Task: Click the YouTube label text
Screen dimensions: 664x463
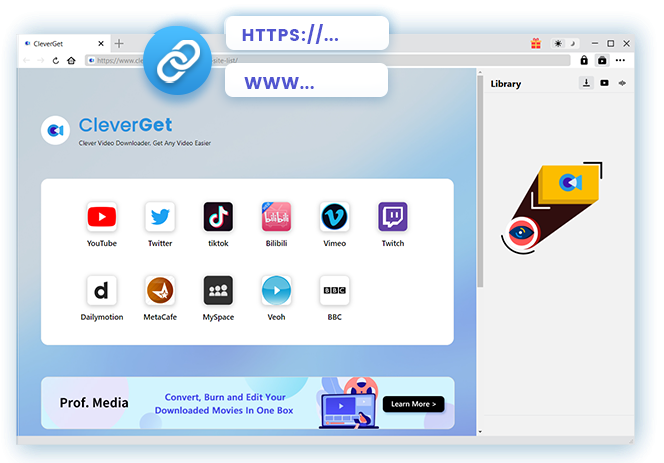Action: (102, 243)
